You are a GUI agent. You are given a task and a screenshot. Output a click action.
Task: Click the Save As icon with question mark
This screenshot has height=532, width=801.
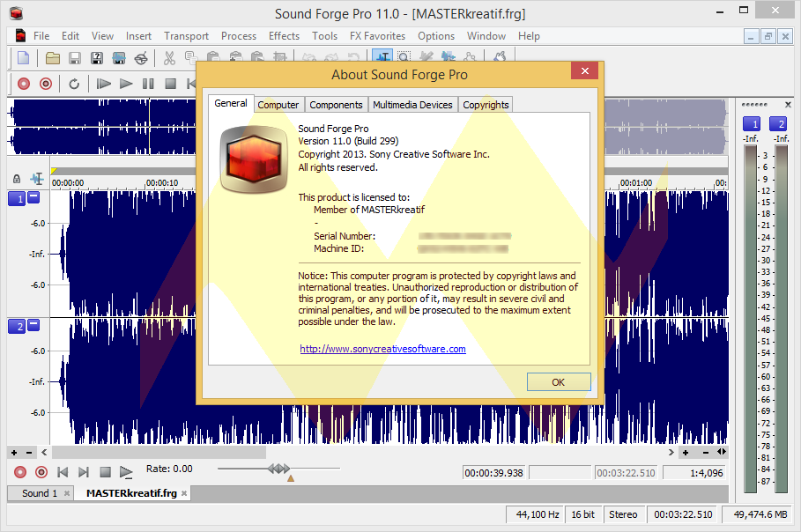click(97, 58)
